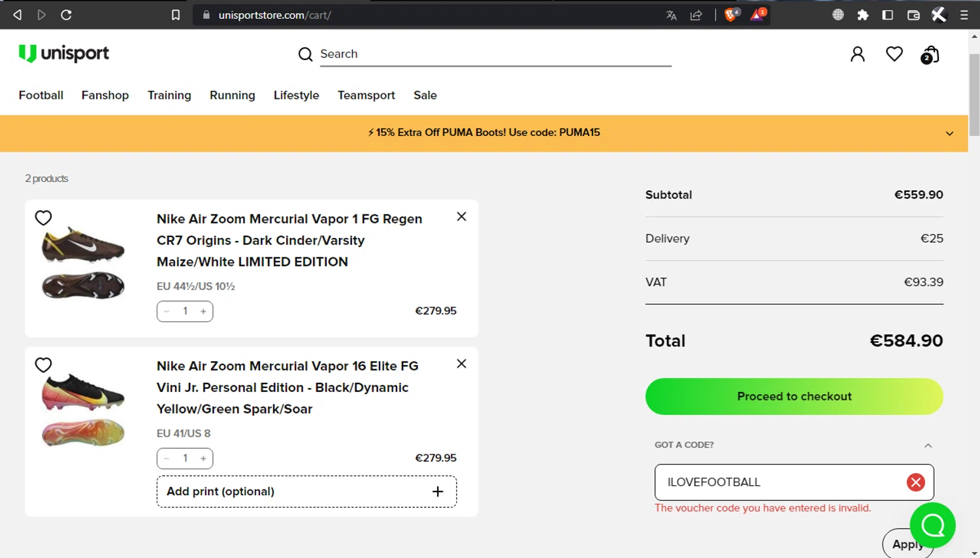Clear the ILOVEFOOTBALL voucher code
This screenshot has height=558, width=980.
915,482
